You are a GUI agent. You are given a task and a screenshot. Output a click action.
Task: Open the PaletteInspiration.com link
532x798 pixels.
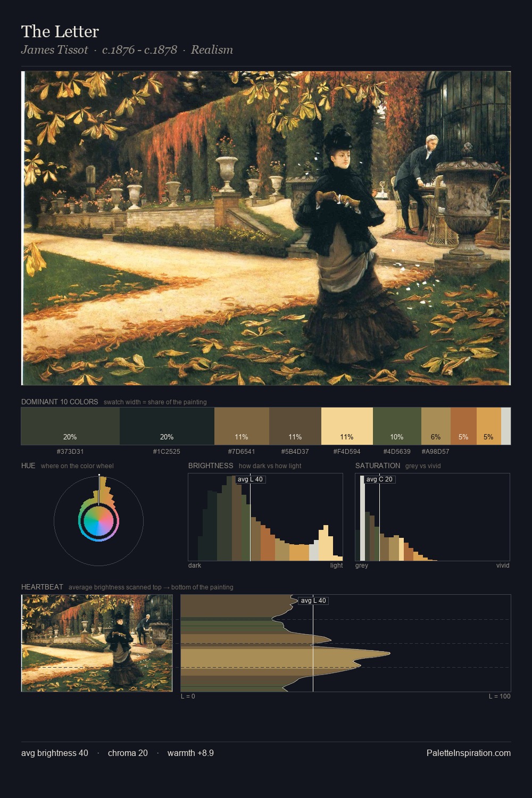[469, 753]
